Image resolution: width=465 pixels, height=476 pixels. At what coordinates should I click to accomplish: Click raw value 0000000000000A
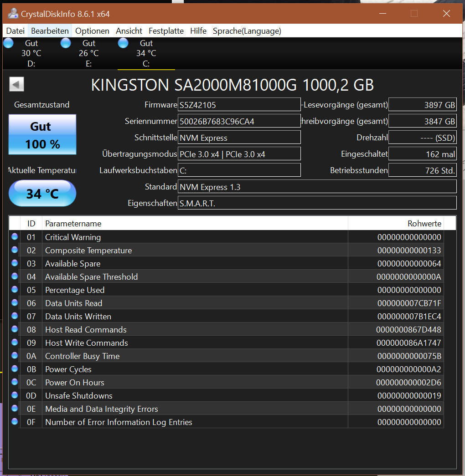coord(409,277)
